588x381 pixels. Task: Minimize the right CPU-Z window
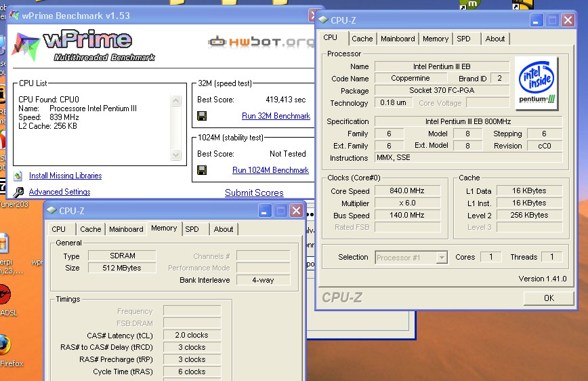537,20
